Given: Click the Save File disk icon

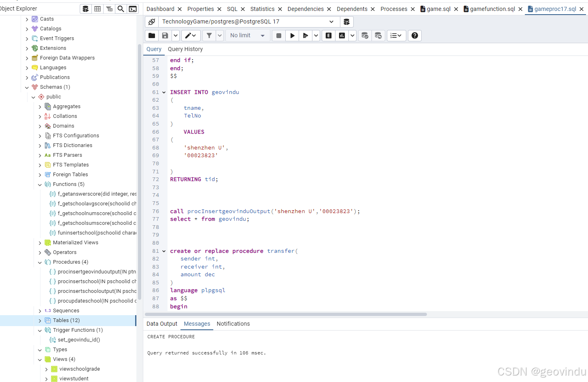Looking at the screenshot, I should (165, 36).
